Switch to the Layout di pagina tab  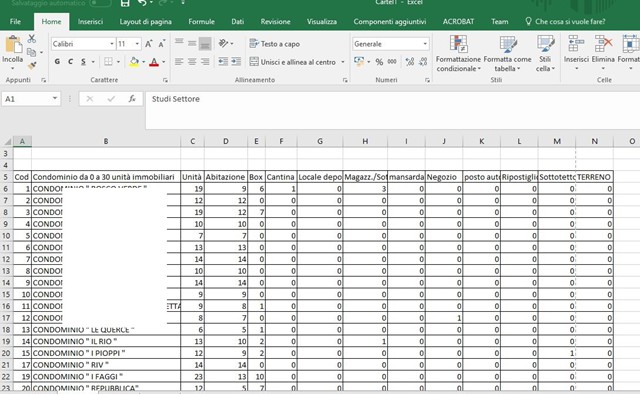145,22
